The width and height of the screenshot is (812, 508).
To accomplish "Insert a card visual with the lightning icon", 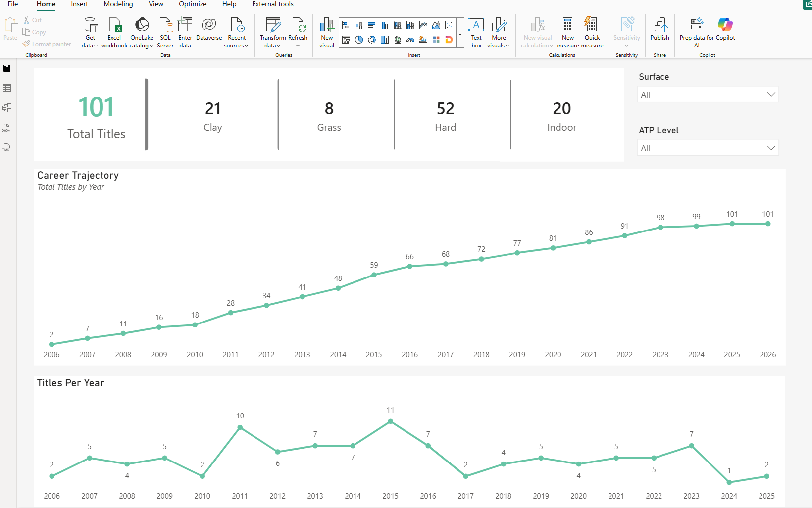I will [x=423, y=40].
